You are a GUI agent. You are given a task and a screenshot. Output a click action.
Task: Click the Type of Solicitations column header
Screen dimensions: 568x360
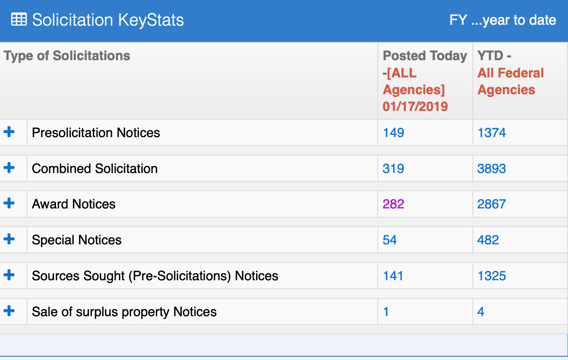coord(67,56)
